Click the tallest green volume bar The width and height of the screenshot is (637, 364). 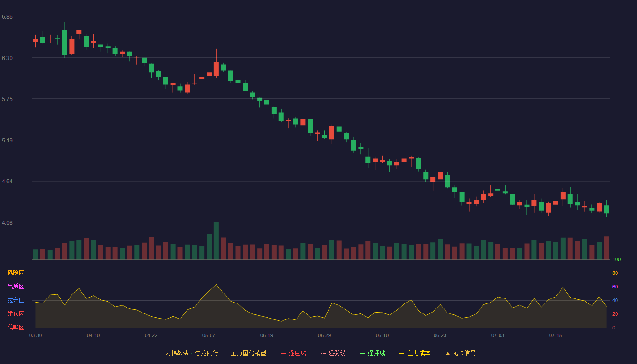pyautogui.click(x=216, y=241)
